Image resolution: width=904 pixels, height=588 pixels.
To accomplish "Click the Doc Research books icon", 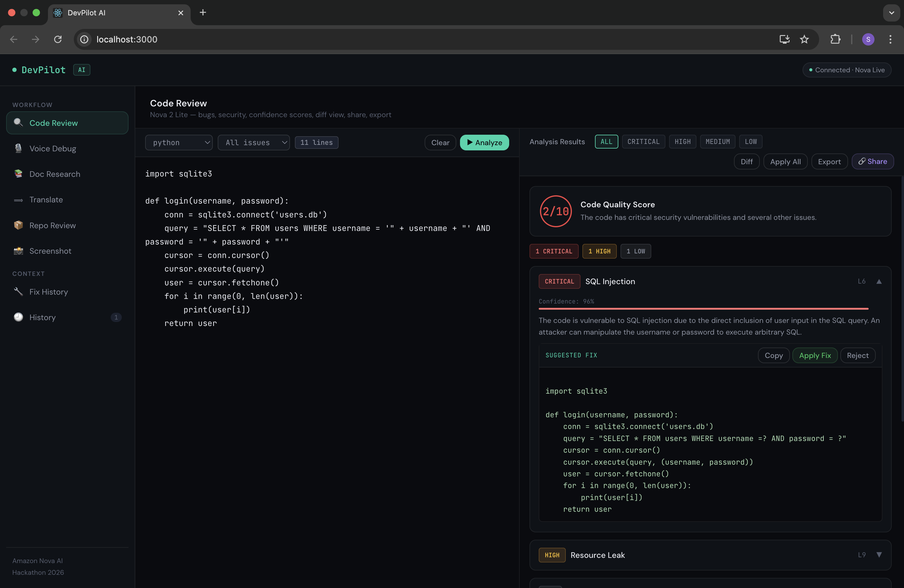I will click(18, 173).
